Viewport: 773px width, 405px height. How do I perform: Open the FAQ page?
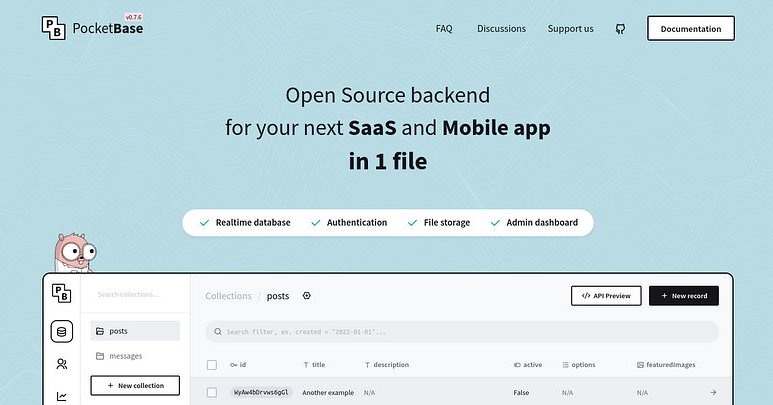pyautogui.click(x=444, y=29)
